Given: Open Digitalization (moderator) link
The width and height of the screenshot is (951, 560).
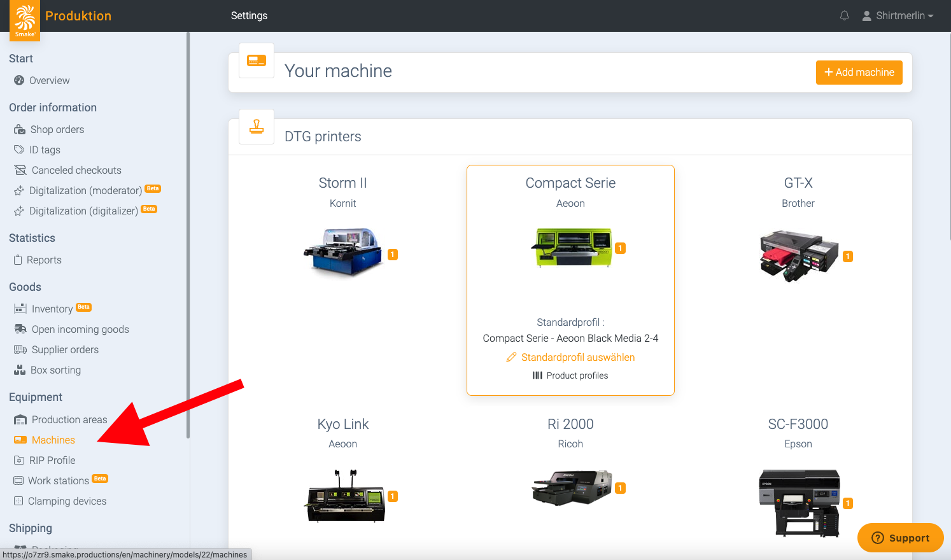Looking at the screenshot, I should [85, 190].
